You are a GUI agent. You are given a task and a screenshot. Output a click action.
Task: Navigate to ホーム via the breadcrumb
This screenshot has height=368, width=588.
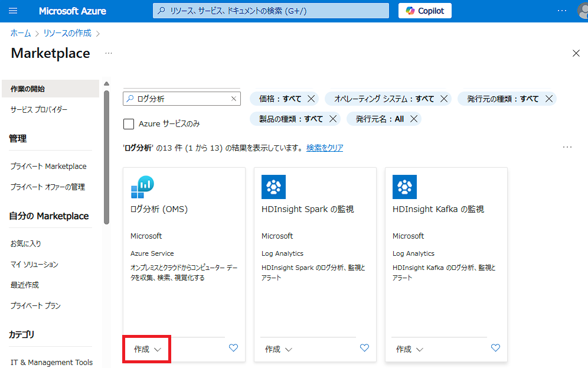coord(20,34)
